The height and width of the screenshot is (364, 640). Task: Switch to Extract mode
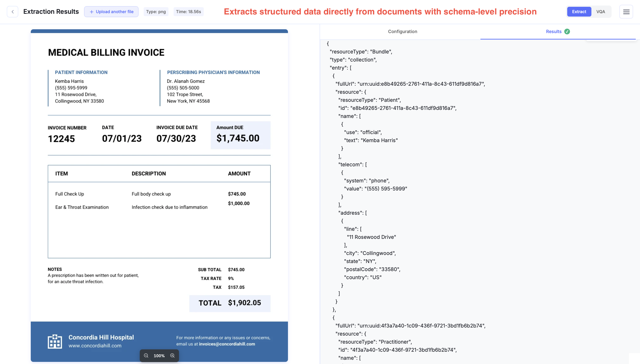[579, 12]
